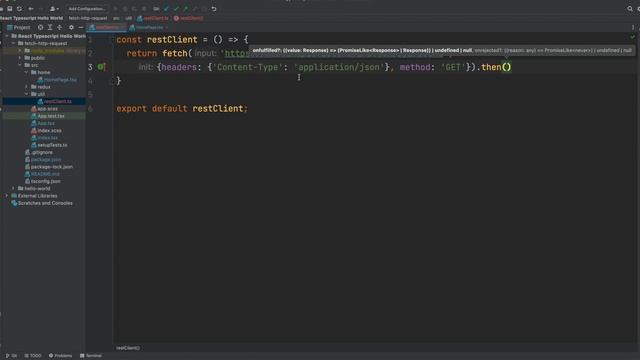Expand the node_modules folder
The width and height of the screenshot is (640, 360).
pyautogui.click(x=20, y=51)
